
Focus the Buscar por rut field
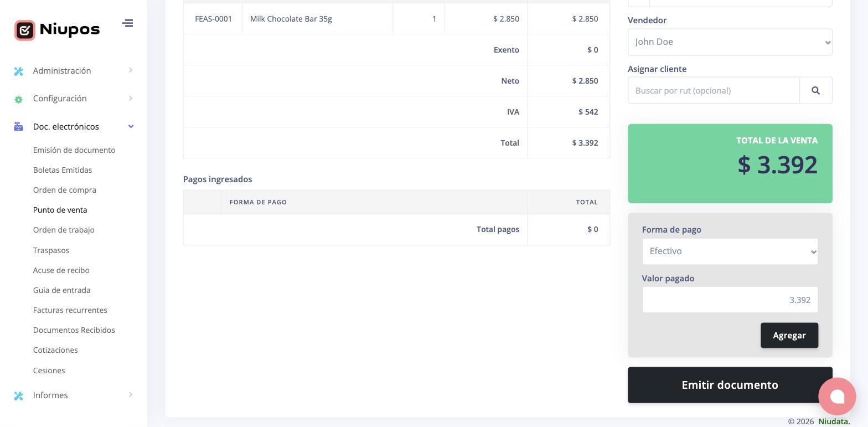coord(714,90)
